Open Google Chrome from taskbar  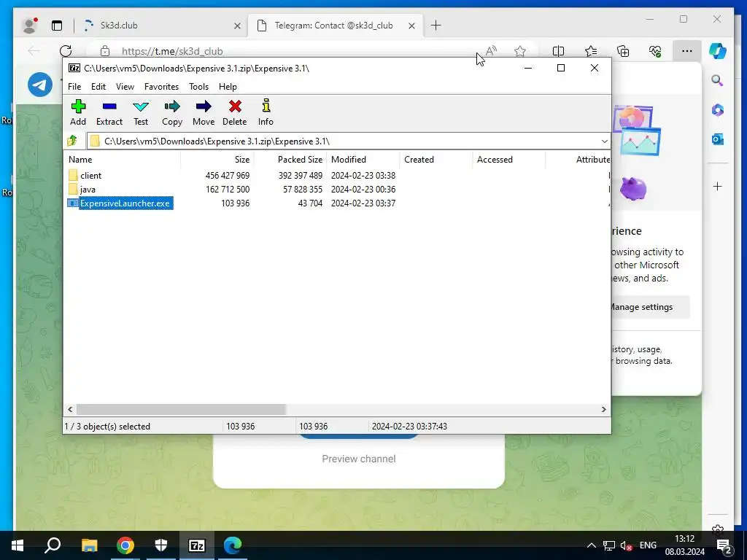click(x=125, y=545)
